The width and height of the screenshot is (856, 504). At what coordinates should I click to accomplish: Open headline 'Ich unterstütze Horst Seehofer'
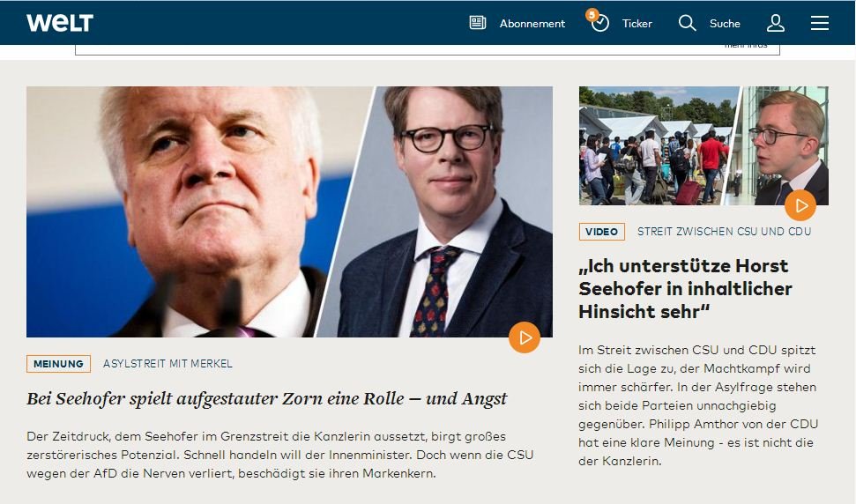point(685,288)
